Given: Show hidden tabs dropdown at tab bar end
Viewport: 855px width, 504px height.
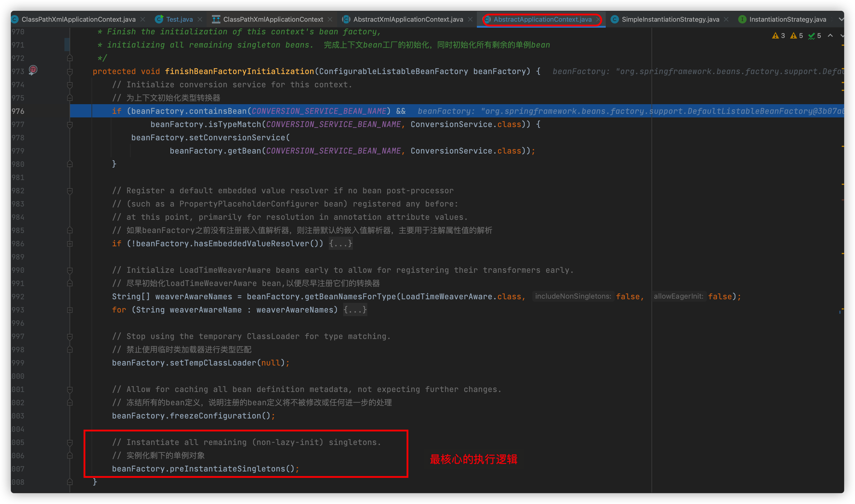Looking at the screenshot, I should click(x=841, y=19).
